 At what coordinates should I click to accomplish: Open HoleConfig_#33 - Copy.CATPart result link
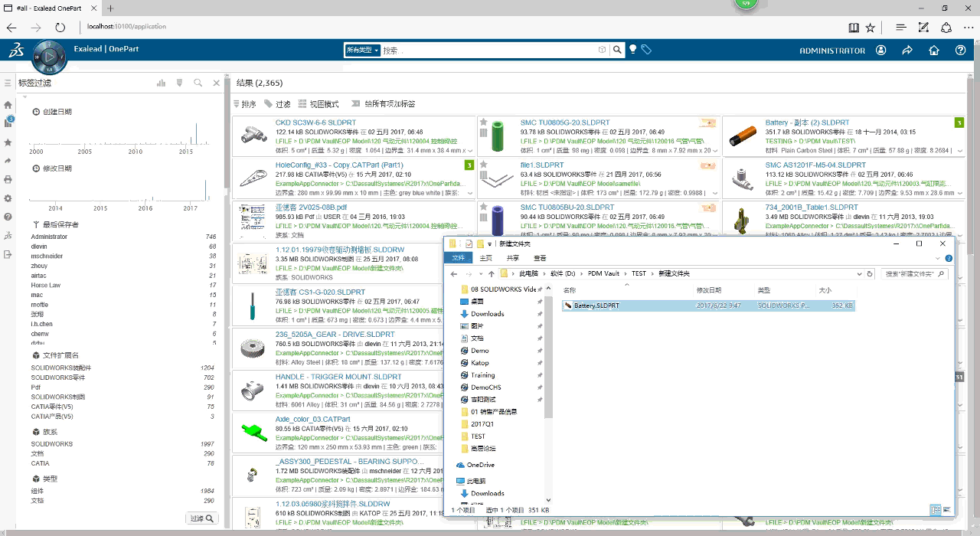click(339, 165)
